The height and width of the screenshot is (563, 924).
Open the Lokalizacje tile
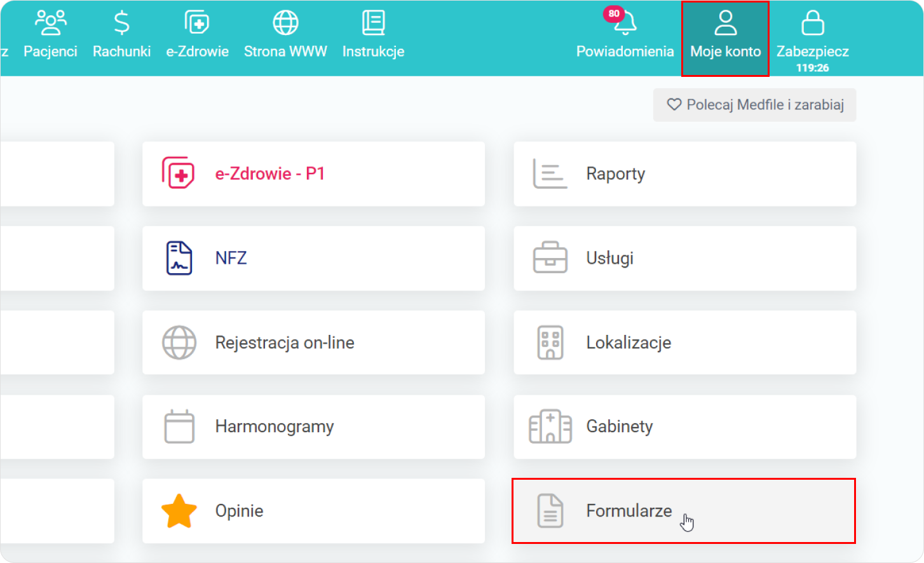click(x=684, y=343)
